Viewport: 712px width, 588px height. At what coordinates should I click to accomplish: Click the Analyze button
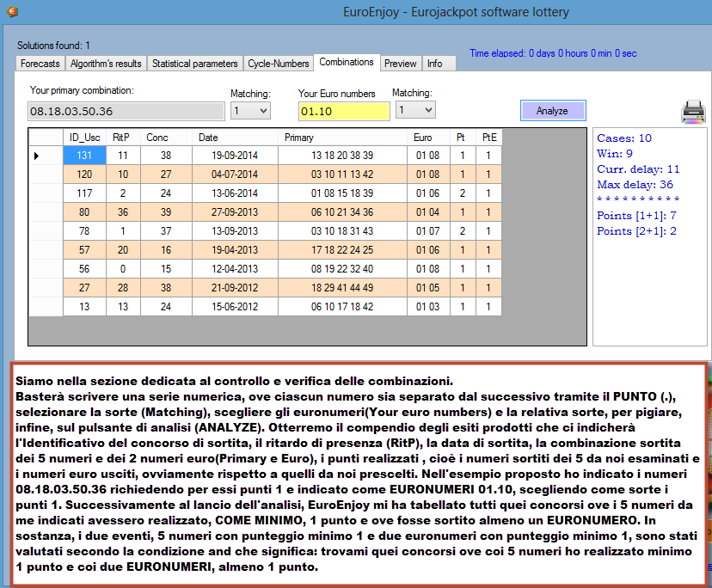tap(553, 111)
